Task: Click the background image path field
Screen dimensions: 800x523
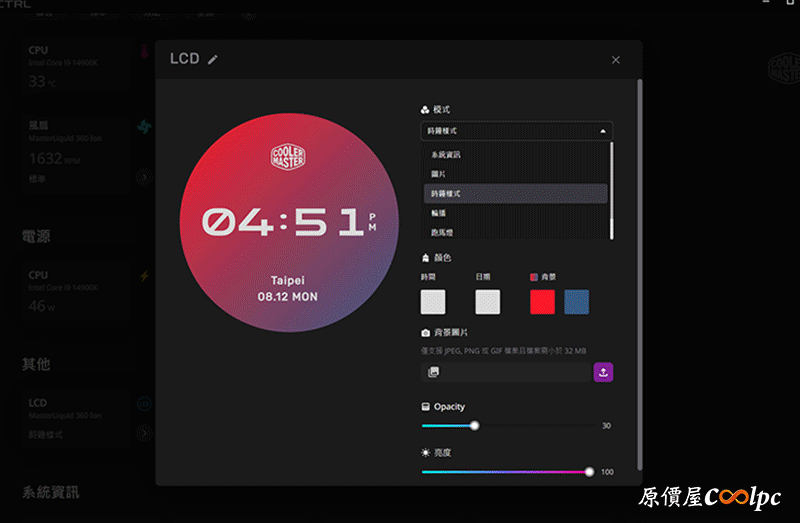Action: click(506, 372)
